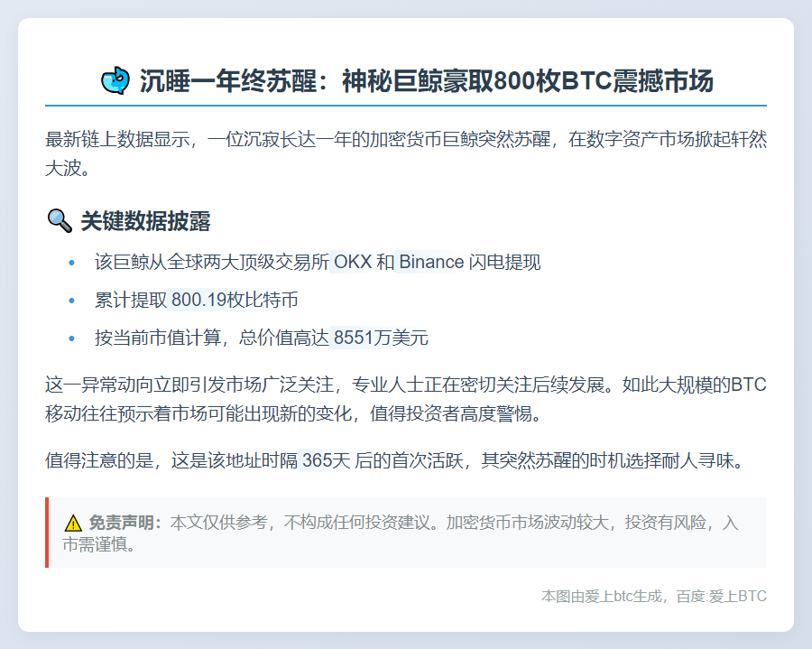
Task: Click the blue underline below the title
Action: tap(406, 101)
